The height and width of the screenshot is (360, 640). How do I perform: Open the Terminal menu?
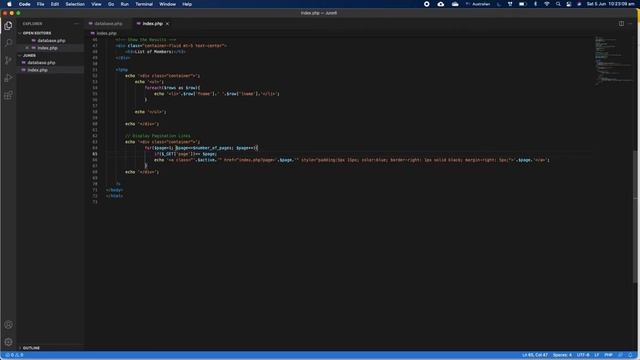coord(144,4)
